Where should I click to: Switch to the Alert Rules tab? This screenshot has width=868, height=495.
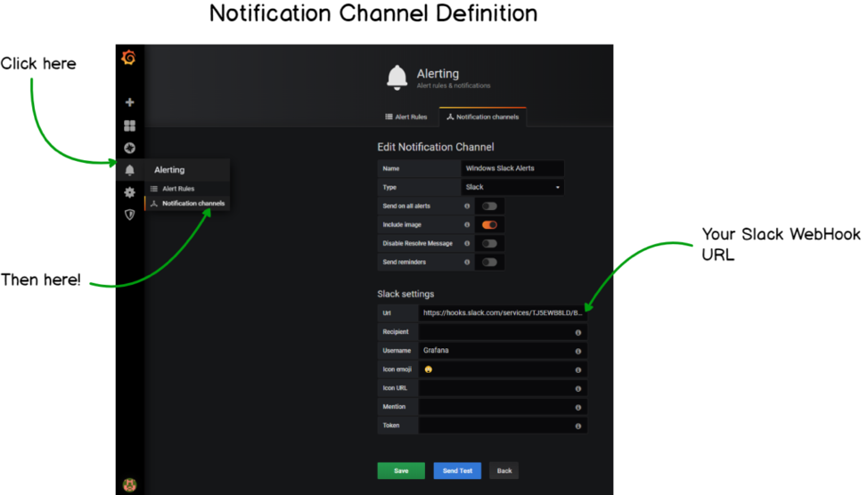coord(406,117)
